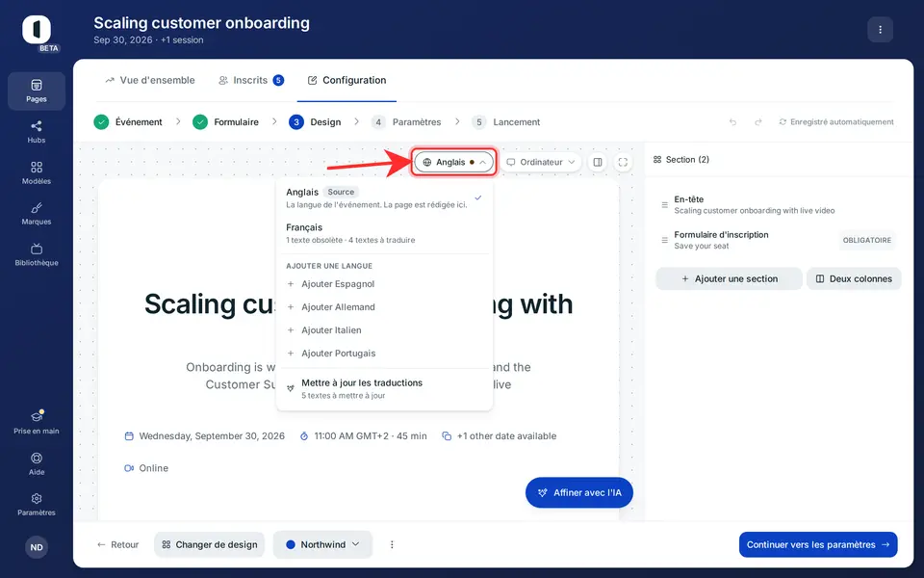Click Continuer vers les paramètres

point(818,545)
